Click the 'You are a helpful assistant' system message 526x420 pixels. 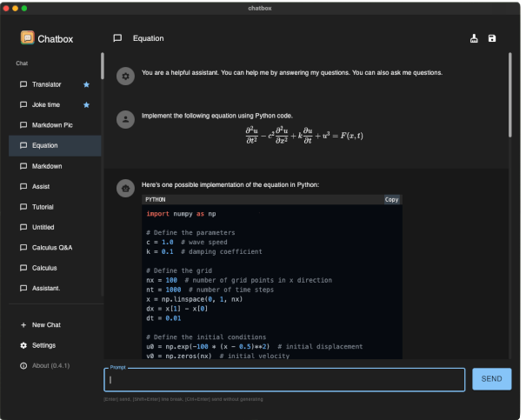pos(292,73)
